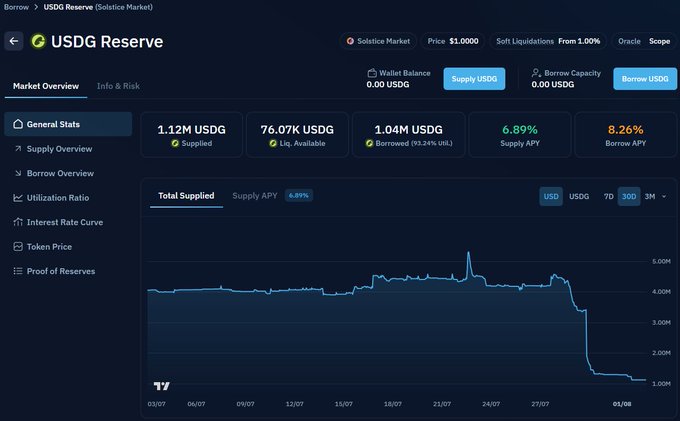Click the list icon beside Proof of Reserves

18,271
